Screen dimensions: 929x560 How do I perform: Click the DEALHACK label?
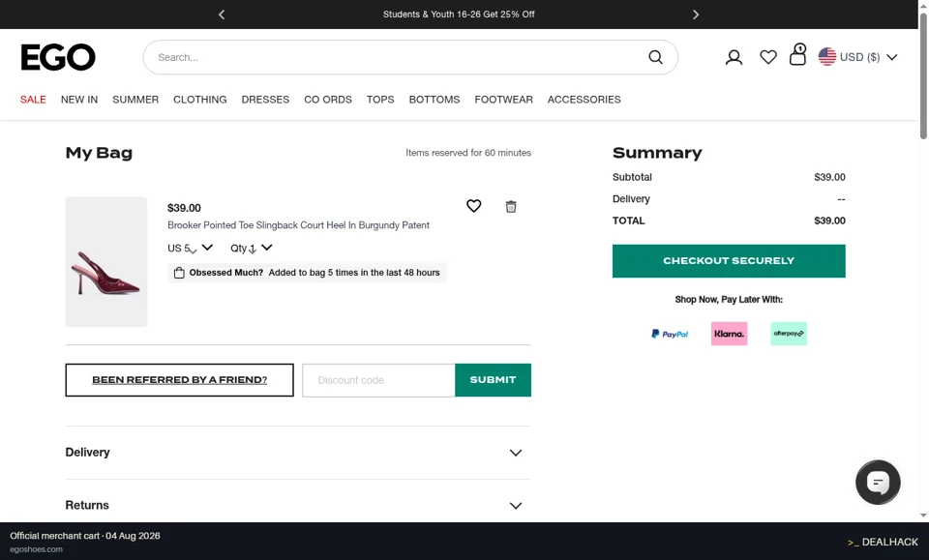click(883, 543)
